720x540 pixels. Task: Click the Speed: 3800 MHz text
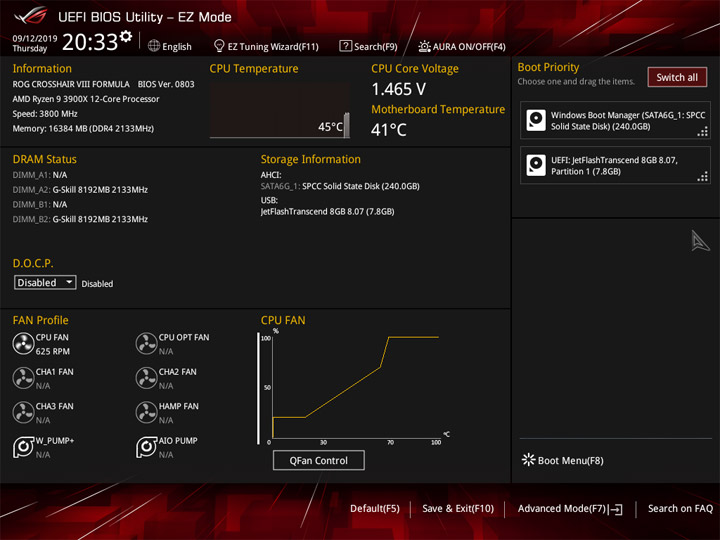click(x=45, y=114)
